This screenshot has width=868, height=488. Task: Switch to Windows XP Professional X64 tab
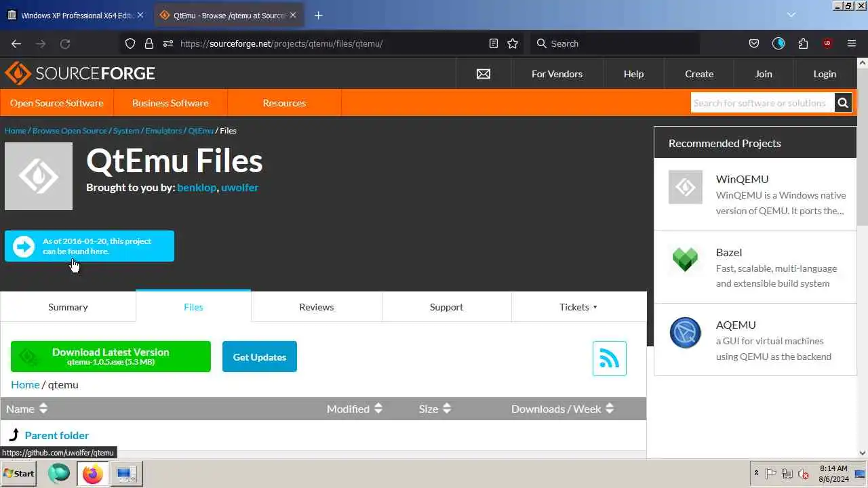tap(75, 15)
